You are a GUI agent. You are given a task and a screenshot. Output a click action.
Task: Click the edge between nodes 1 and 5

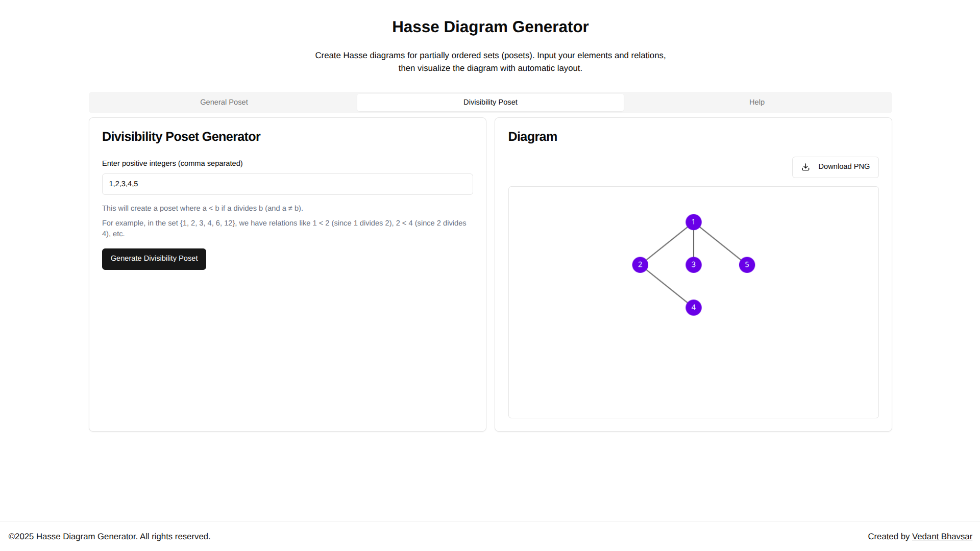click(720, 243)
